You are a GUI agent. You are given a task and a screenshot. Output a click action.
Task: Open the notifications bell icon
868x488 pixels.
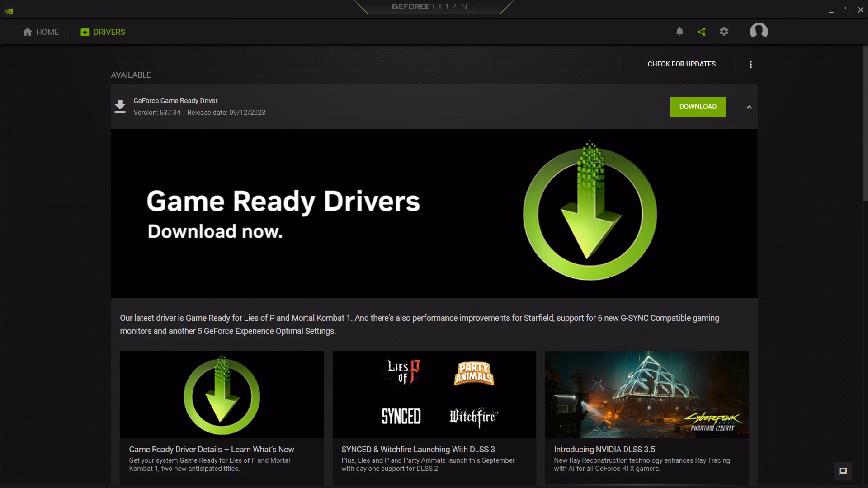679,32
